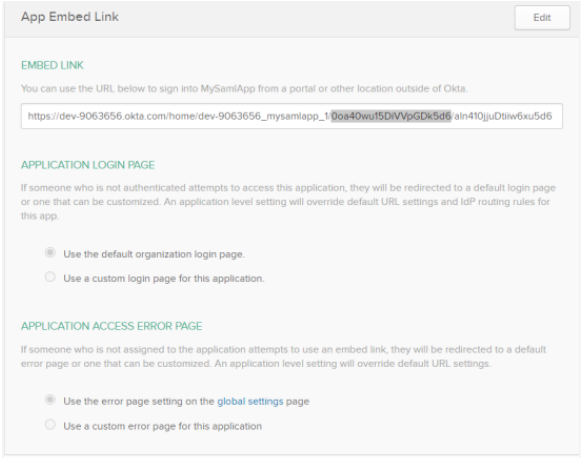This screenshot has height=458, width=585.
Task: Click paragraph starting 'If someone who is not assigned'
Action: point(284,357)
